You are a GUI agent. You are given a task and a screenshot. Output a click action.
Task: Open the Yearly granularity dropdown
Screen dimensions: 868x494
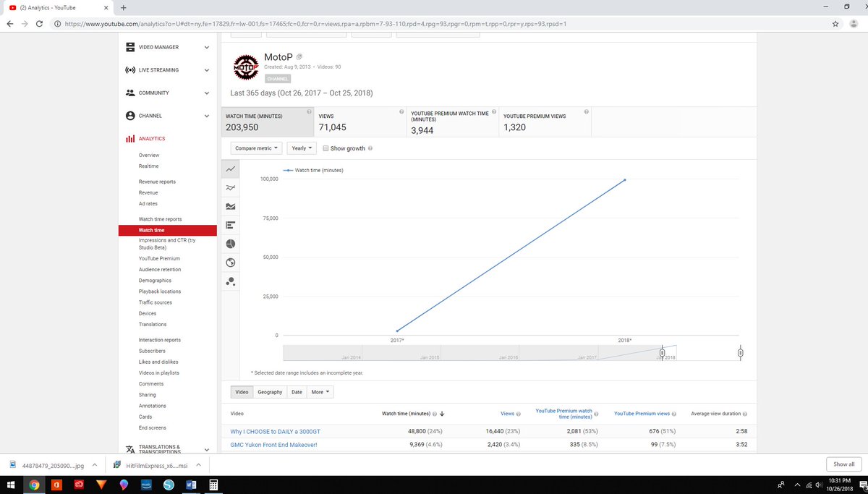pyautogui.click(x=302, y=148)
